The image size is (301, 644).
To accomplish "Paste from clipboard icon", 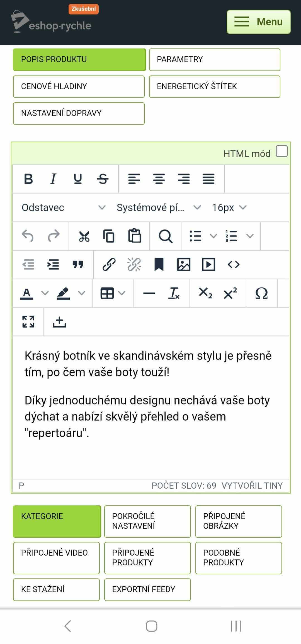I will [x=134, y=236].
